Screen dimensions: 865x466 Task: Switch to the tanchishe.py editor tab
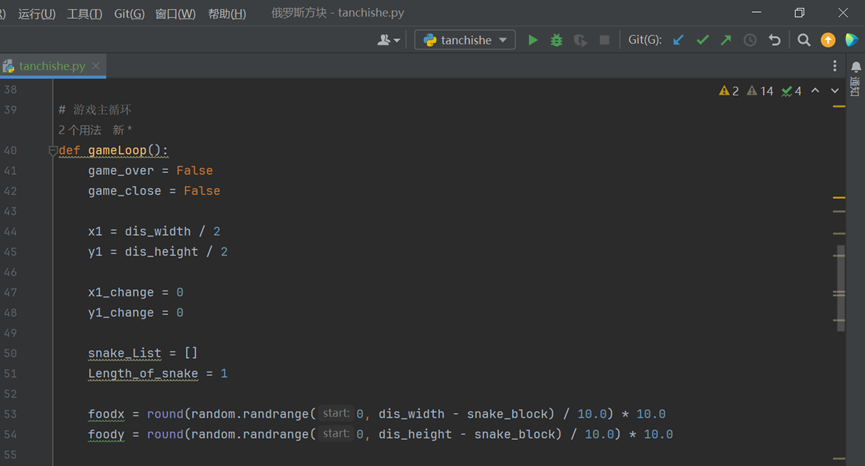(50, 66)
